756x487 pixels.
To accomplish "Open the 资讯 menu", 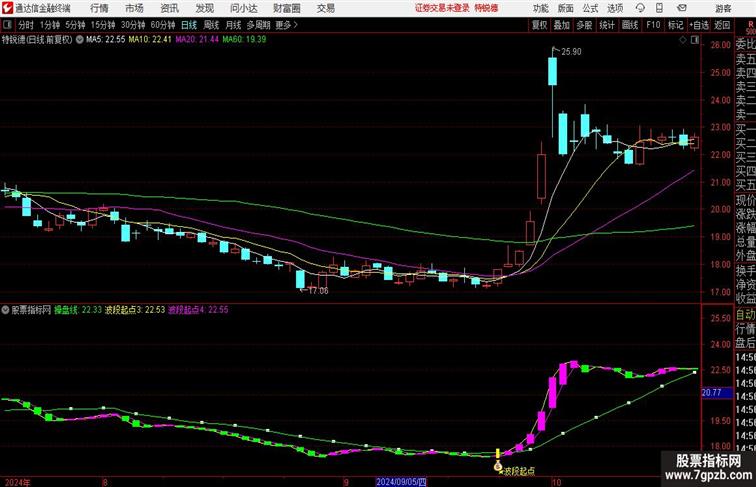I will click(x=169, y=8).
